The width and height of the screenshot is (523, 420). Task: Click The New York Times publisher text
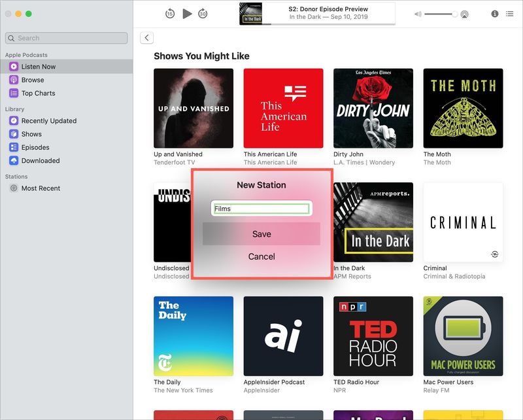(183, 391)
